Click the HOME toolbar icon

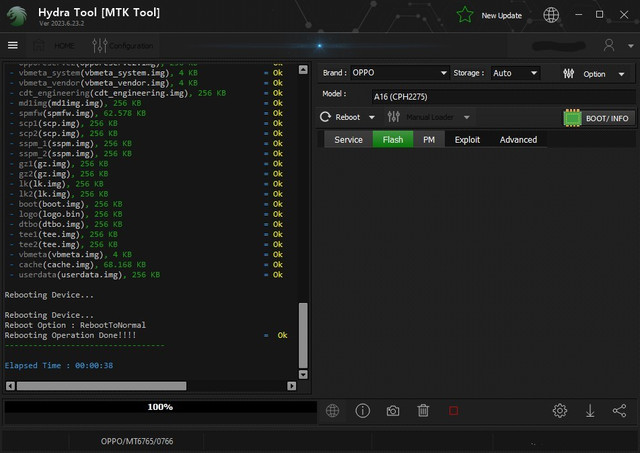[x=39, y=45]
